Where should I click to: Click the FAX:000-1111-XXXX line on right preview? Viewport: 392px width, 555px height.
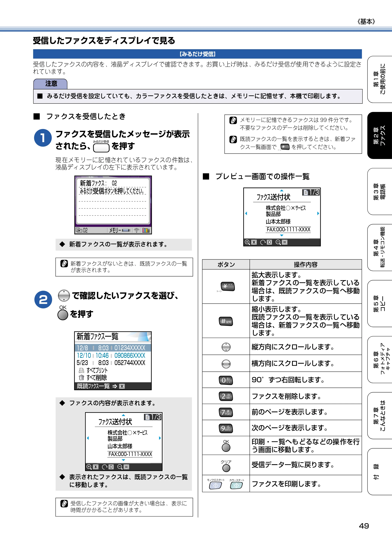(288, 229)
